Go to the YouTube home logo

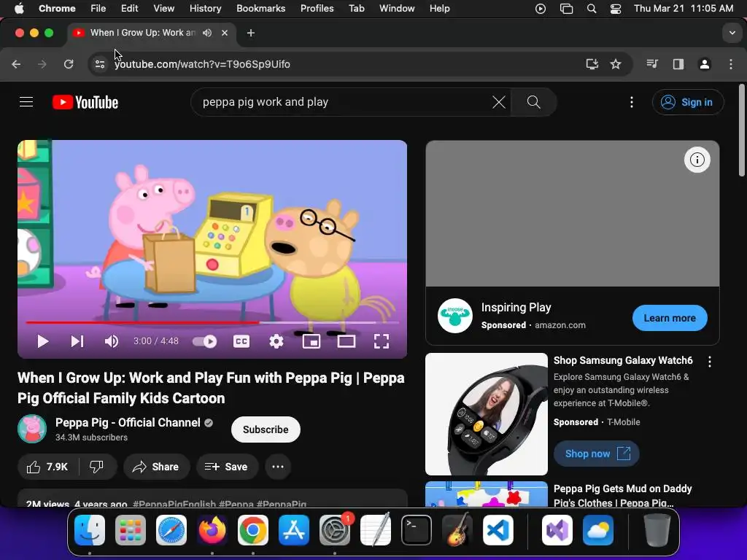click(85, 102)
